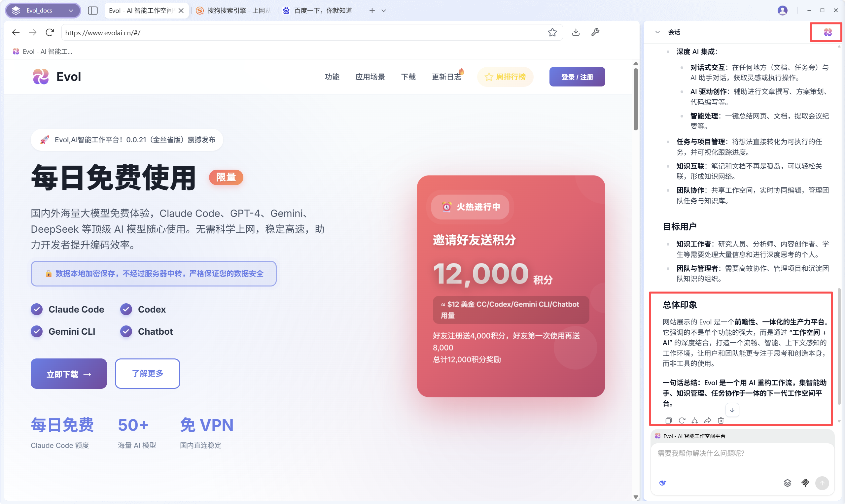This screenshot has height=504, width=845.
Task: Click the copy message icon in chat
Action: pyautogui.click(x=668, y=420)
